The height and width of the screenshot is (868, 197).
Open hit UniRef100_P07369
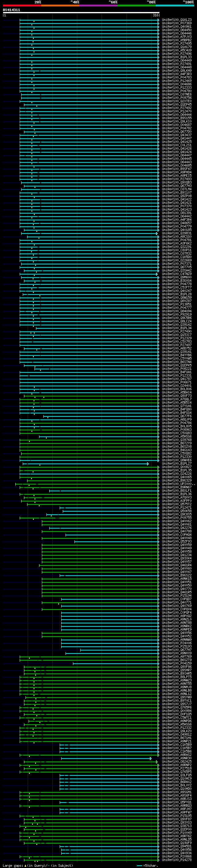click(177, 23)
